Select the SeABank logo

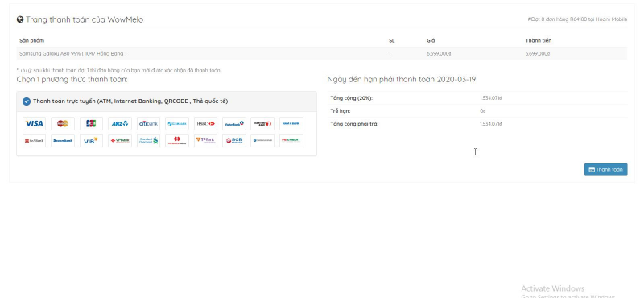pos(34,141)
